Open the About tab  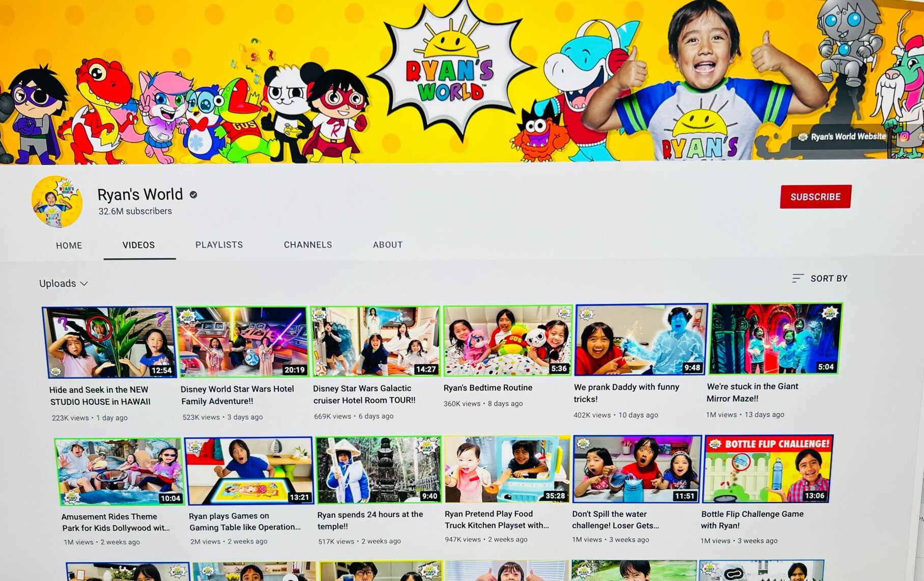[x=387, y=245]
